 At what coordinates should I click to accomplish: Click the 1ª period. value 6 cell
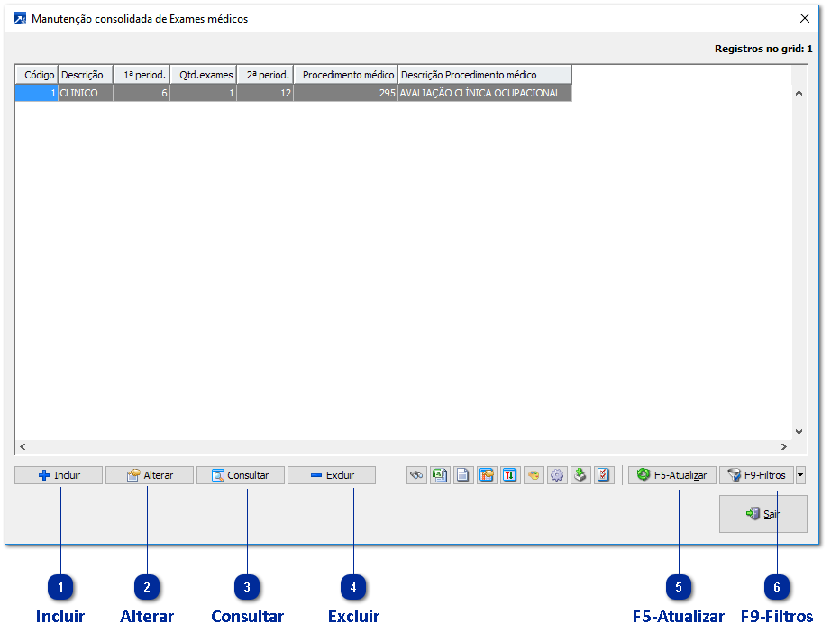point(142,93)
